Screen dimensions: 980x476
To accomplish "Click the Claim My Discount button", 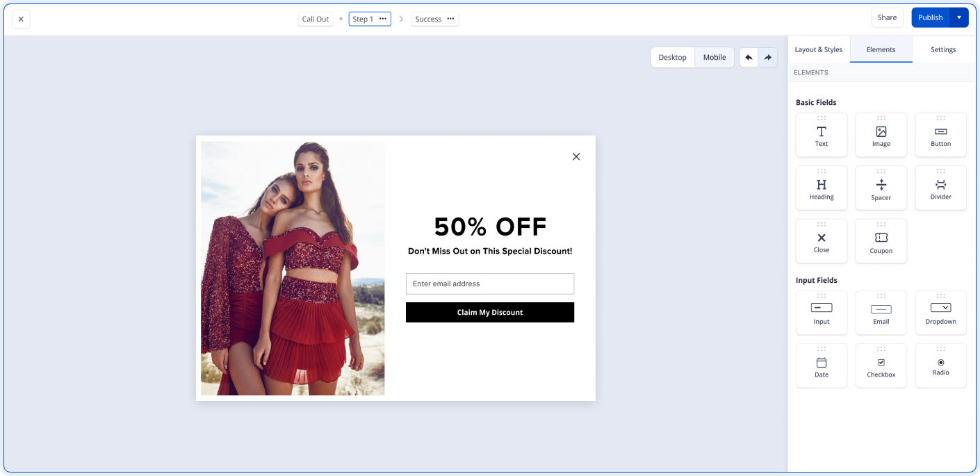I will (x=490, y=312).
